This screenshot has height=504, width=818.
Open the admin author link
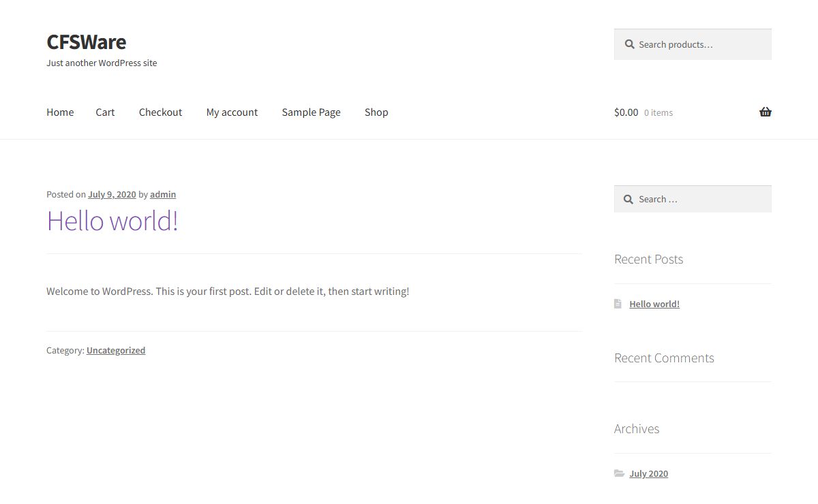163,194
